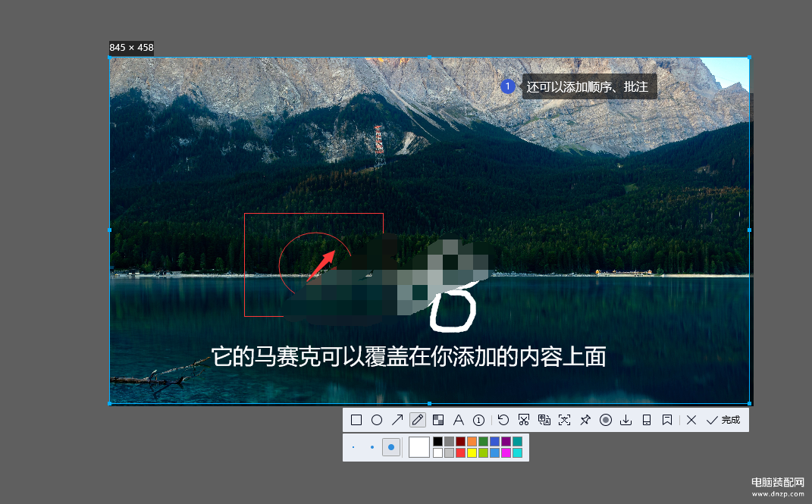Image resolution: width=812 pixels, height=504 pixels.
Task: Pick the black color swatch
Action: click(438, 441)
